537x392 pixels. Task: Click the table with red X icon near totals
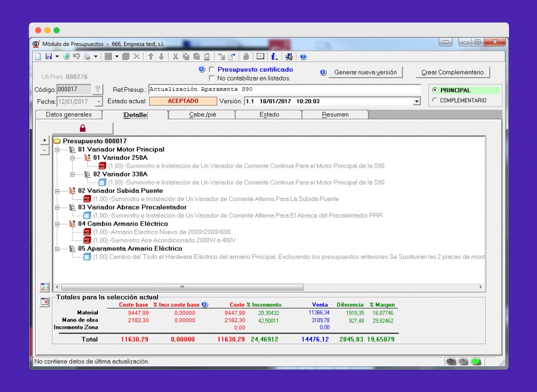[45, 302]
